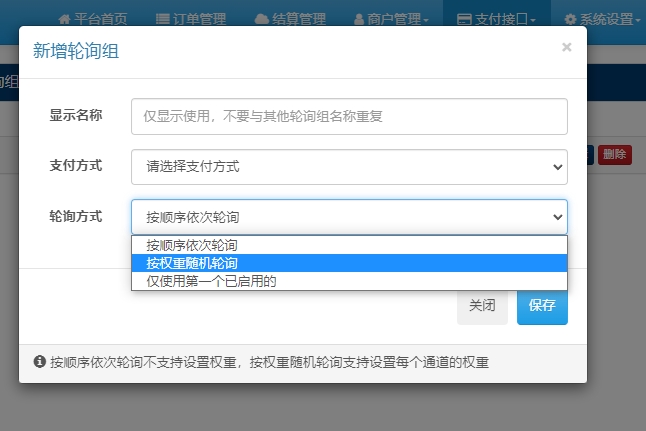This screenshot has width=646, height=431.
Task: Click the red 删除 button behind the dialog
Action: (x=615, y=155)
